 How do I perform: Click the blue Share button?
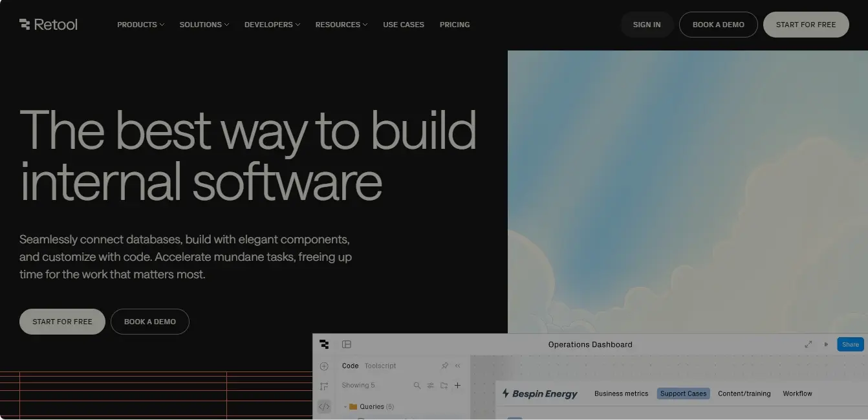point(851,344)
